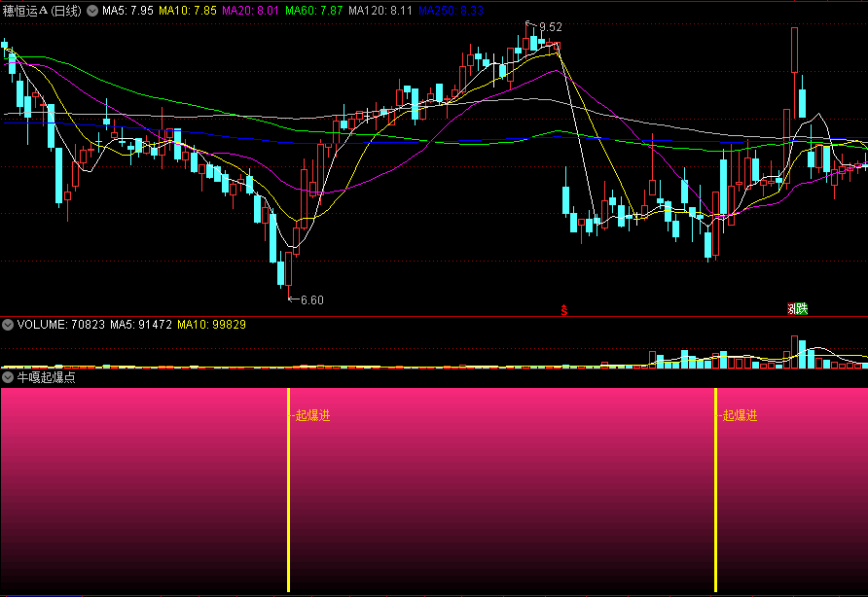Select the MA60: 7.87 label

point(314,11)
